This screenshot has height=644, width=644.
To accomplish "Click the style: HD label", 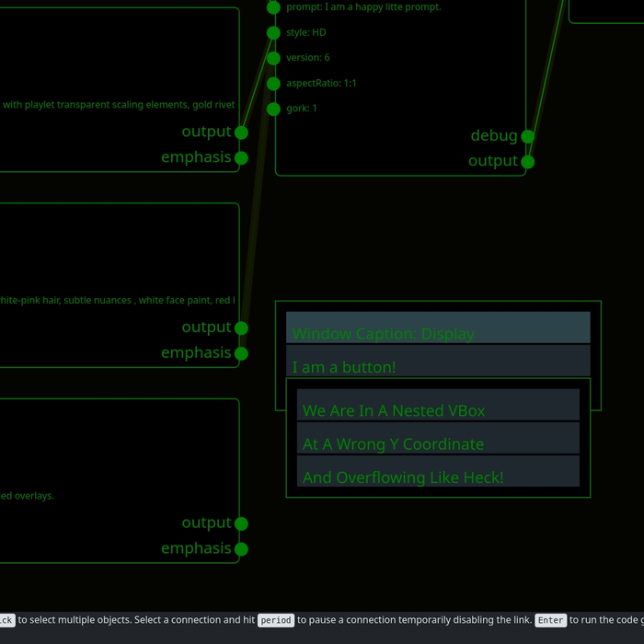I will [x=306, y=32].
